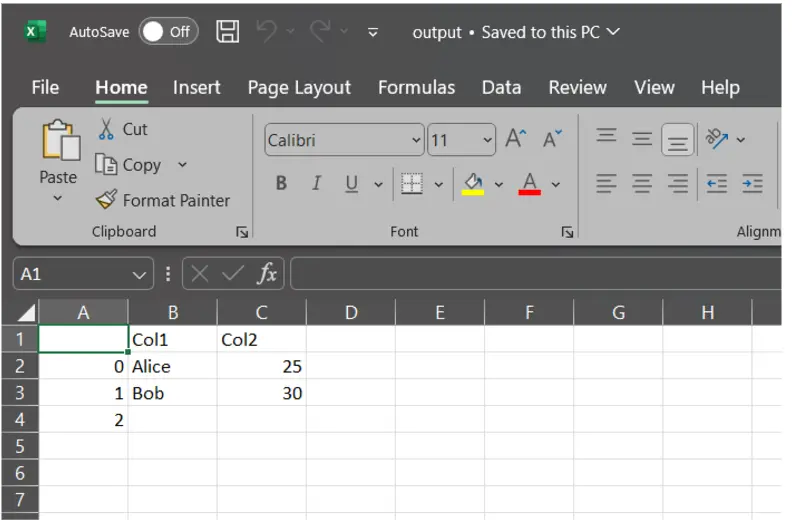The image size is (792, 520).
Task: Open the Borders options dropdown arrow
Action: (438, 184)
